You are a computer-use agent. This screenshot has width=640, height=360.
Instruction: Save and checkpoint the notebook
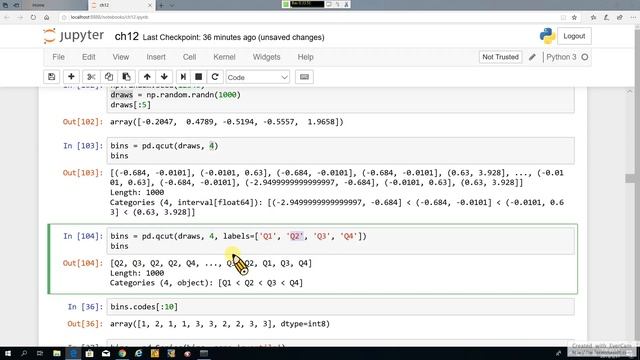pyautogui.click(x=51, y=77)
